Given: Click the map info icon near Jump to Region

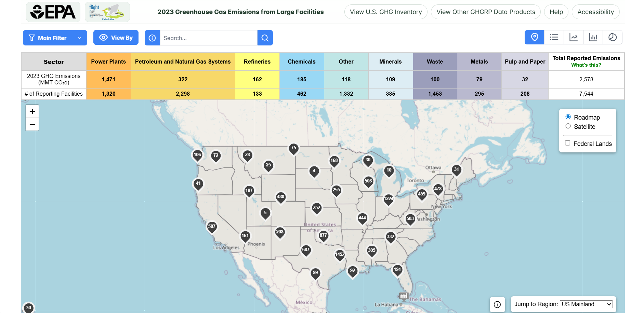Looking at the screenshot, I should (497, 304).
